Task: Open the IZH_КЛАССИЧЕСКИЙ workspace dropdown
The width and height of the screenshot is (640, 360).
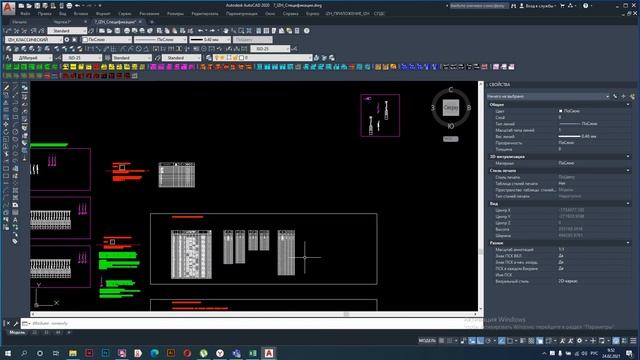Action: pos(33,40)
